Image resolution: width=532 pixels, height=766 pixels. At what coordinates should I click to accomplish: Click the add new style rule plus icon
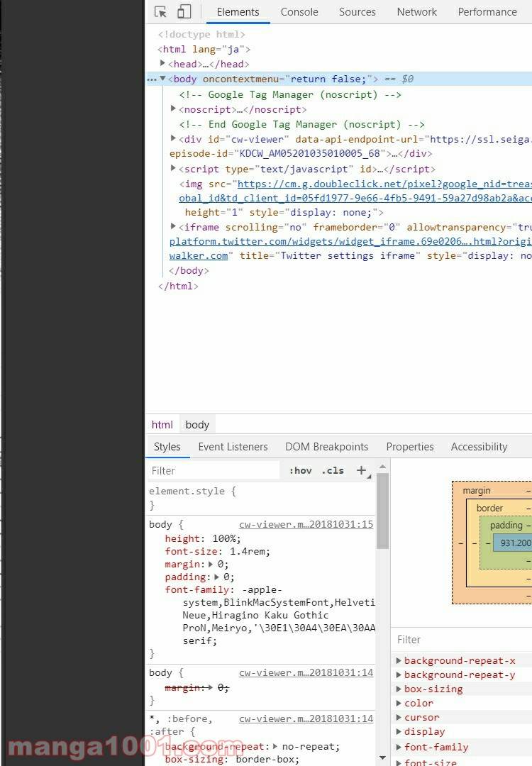pos(362,470)
